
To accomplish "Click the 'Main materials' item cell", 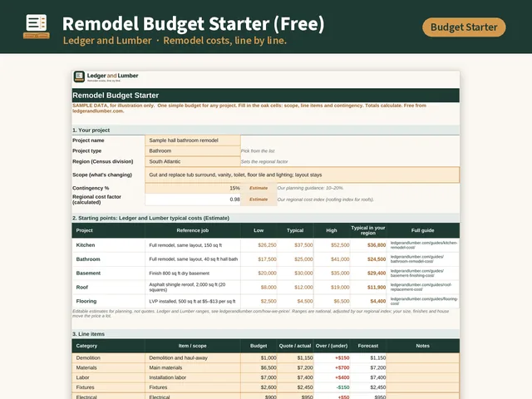I will tap(193, 367).
